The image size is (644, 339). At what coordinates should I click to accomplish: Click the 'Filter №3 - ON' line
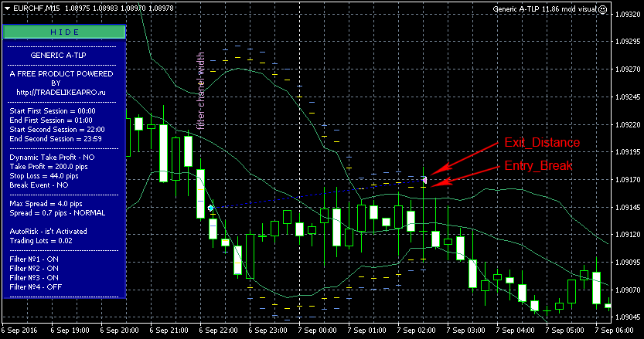[x=34, y=278]
